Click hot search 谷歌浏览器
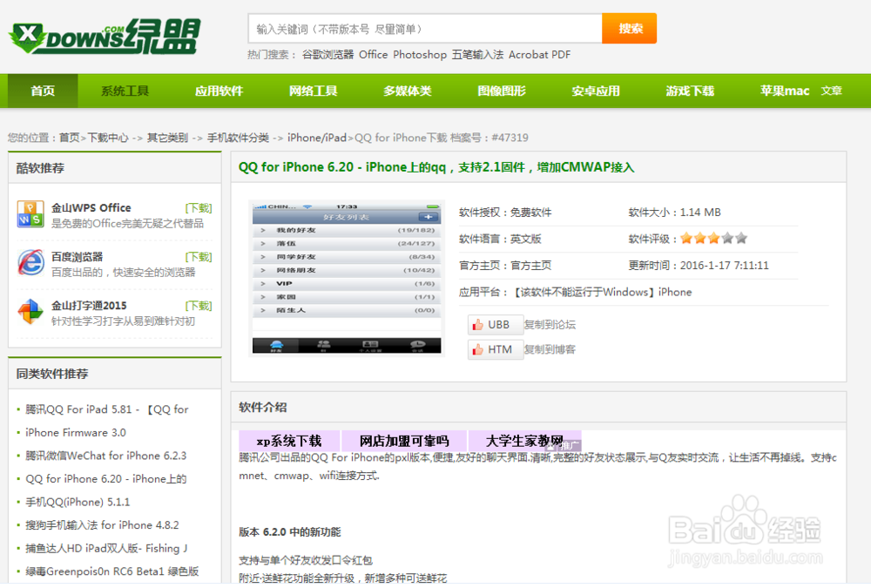This screenshot has width=871, height=588. pos(327,55)
